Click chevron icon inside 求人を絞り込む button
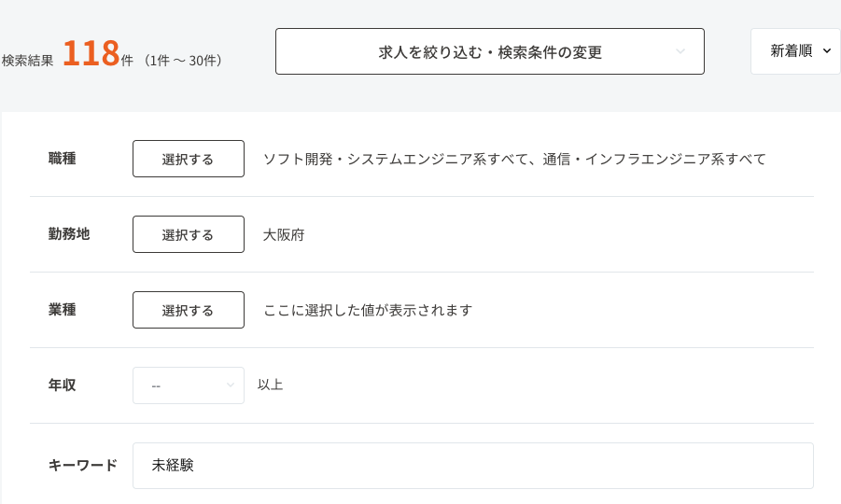 (x=680, y=51)
